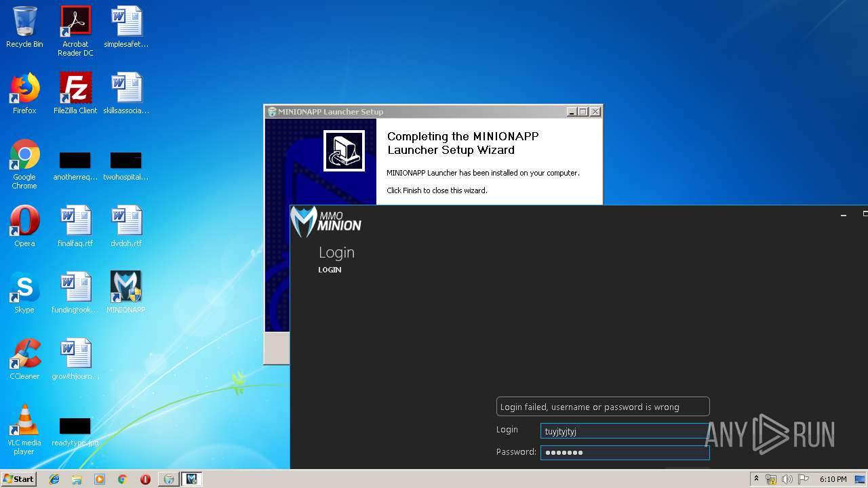This screenshot has width=868, height=488.
Task: Close the MINIONAPP Launcher Setup window
Action: [595, 112]
